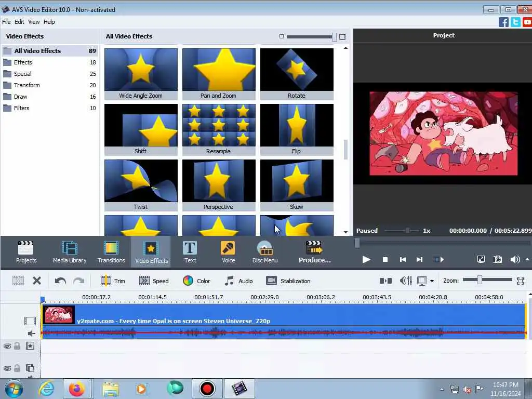Select the Draw folder
Screen dimensions: 532x399
(x=49, y=97)
